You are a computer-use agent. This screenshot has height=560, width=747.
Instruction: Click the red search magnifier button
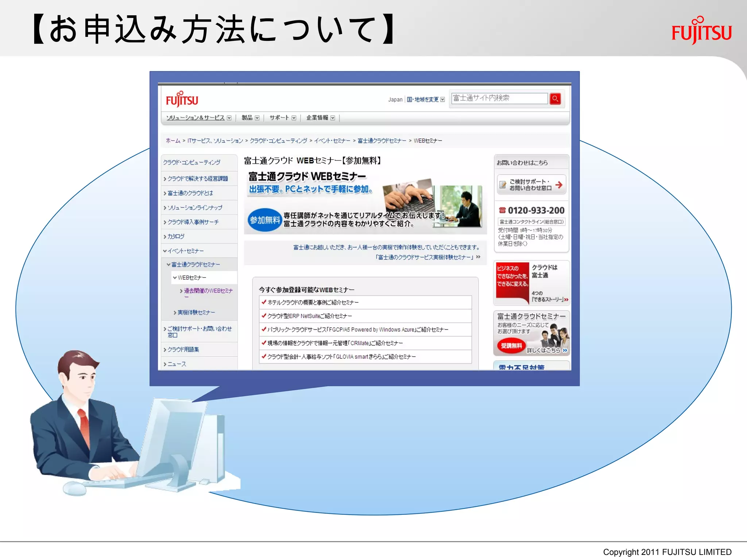point(555,98)
